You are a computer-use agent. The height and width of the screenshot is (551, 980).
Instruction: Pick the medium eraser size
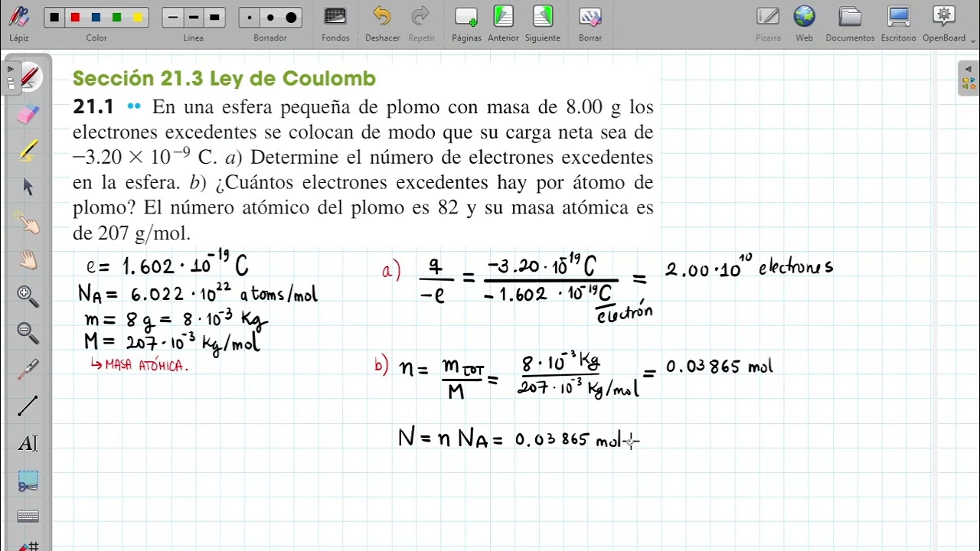pos(270,18)
